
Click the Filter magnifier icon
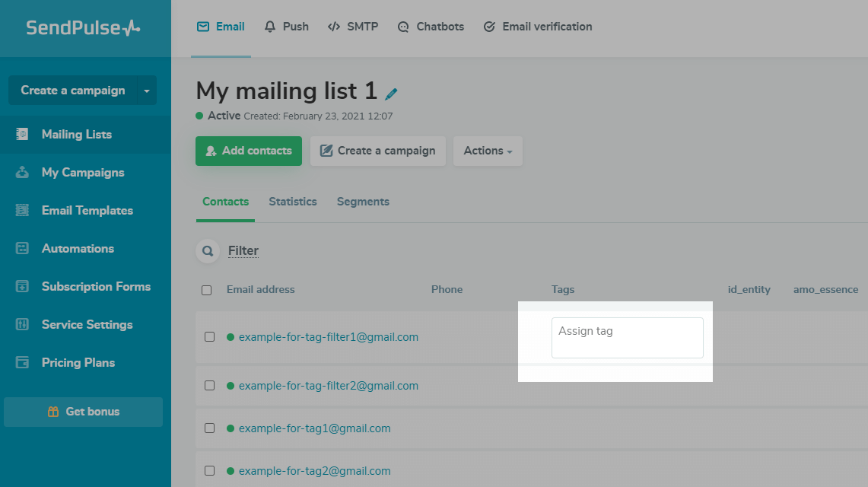tap(207, 251)
